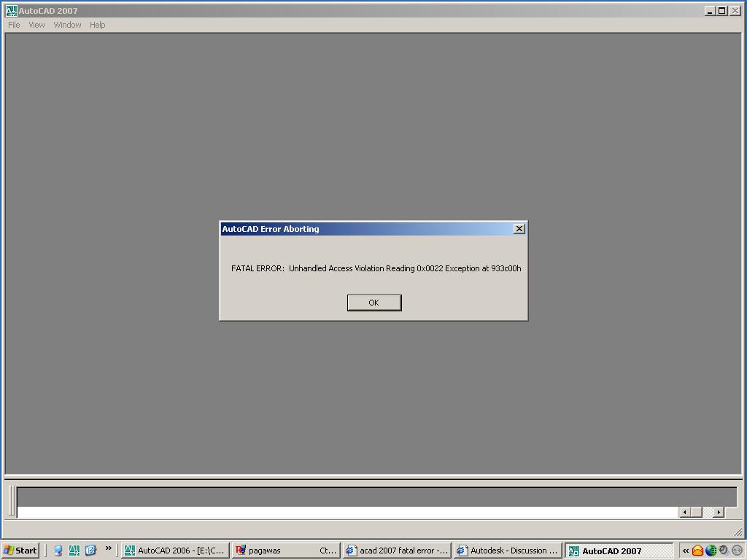Minimize the AutoCAD 2007 window

coord(710,10)
